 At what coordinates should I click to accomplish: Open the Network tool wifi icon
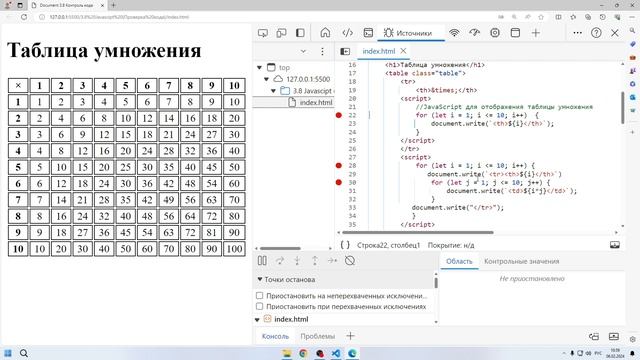click(454, 33)
